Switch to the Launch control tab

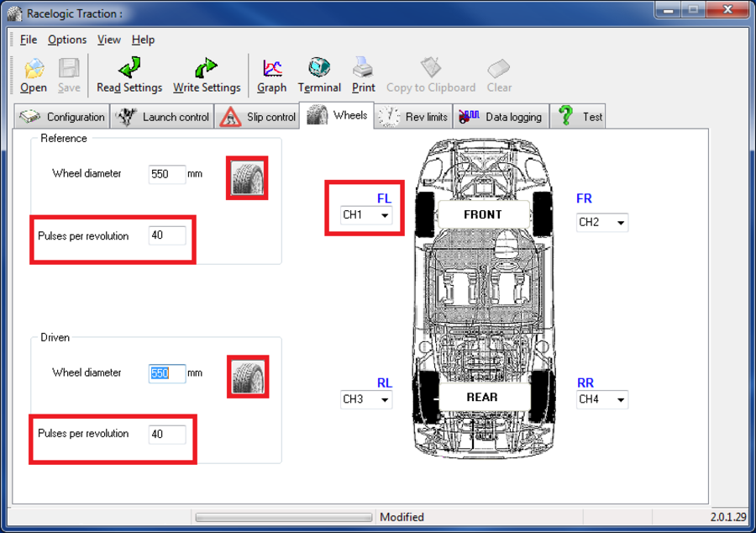click(x=162, y=117)
